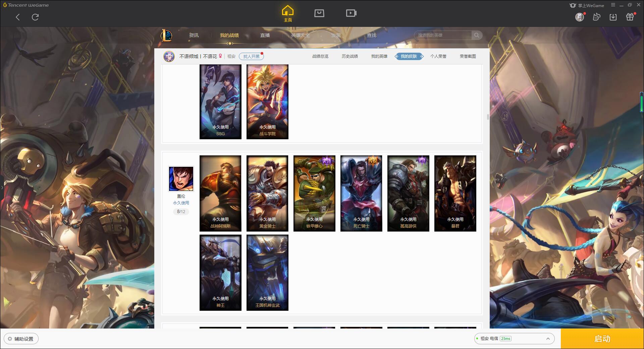Open 掌上WeGame link in title bar
Screen dimensions: 644x349
587,5
